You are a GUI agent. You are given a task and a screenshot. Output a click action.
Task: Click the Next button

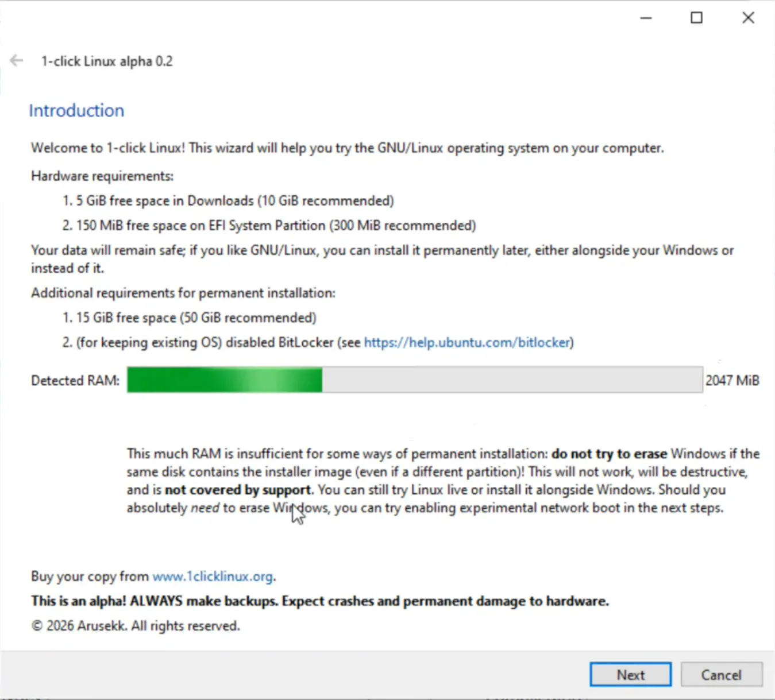(630, 675)
